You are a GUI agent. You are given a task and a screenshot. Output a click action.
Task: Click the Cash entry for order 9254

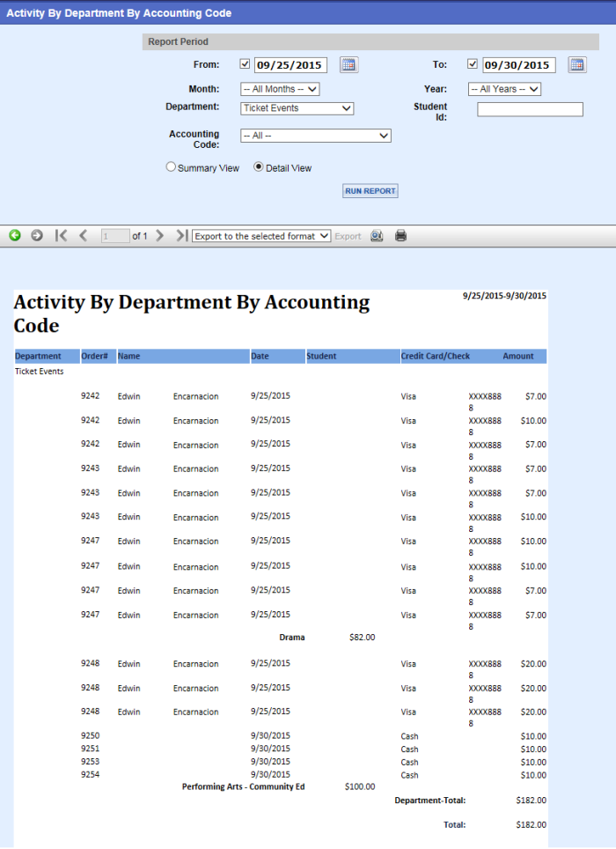click(409, 775)
